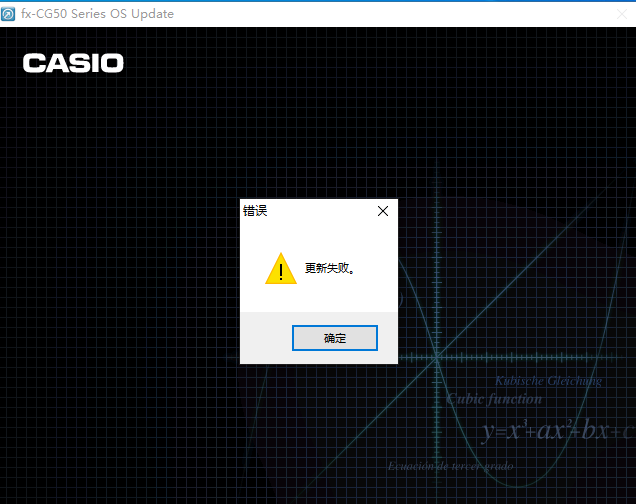Click the graph origin where axes intersect
The width and height of the screenshot is (636, 504).
437,357
